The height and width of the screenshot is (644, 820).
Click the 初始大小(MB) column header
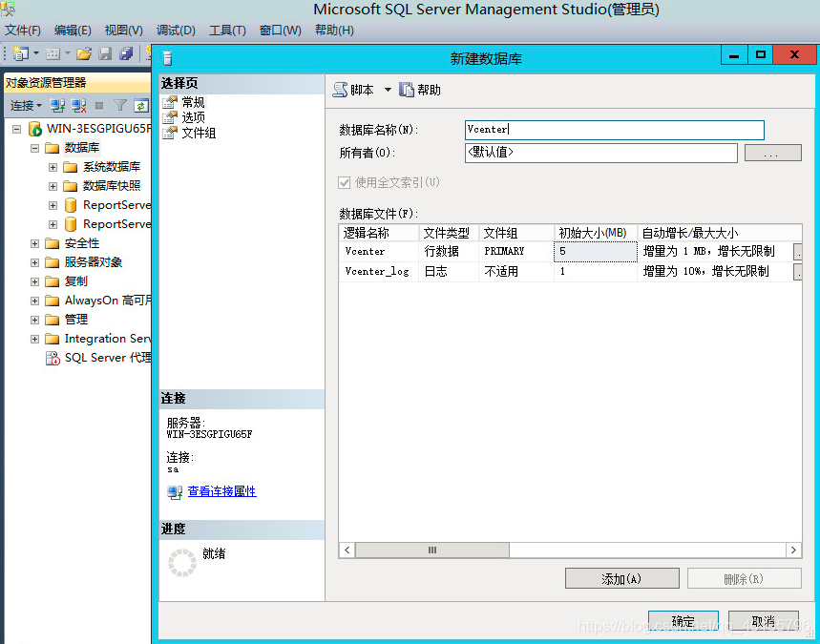(596, 233)
